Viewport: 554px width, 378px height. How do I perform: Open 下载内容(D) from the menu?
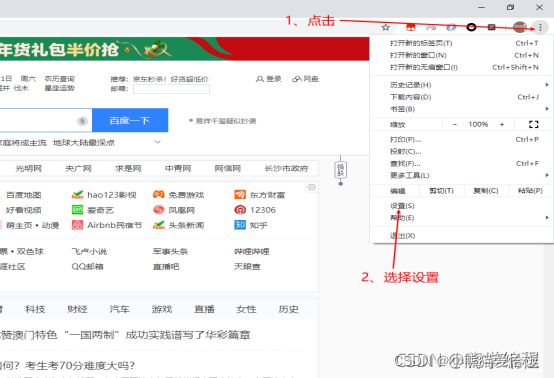pos(461,97)
